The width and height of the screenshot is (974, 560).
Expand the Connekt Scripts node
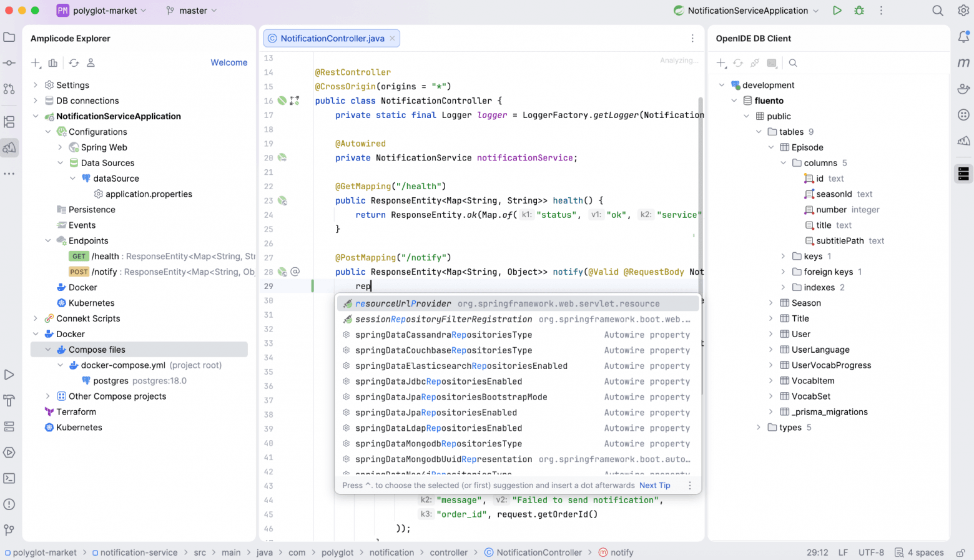[x=36, y=318]
